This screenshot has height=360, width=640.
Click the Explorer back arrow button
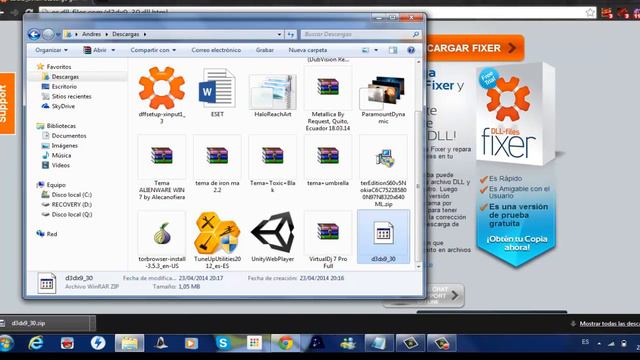(34, 35)
